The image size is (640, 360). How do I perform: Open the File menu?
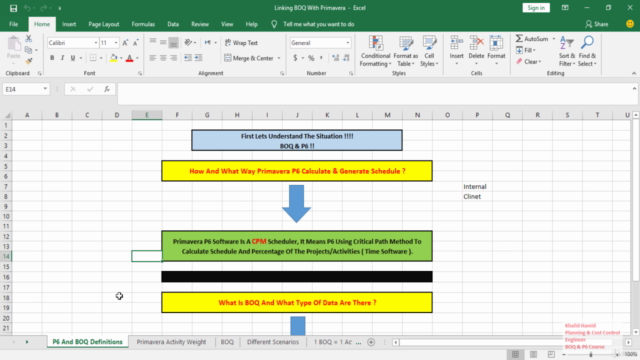pyautogui.click(x=13, y=24)
